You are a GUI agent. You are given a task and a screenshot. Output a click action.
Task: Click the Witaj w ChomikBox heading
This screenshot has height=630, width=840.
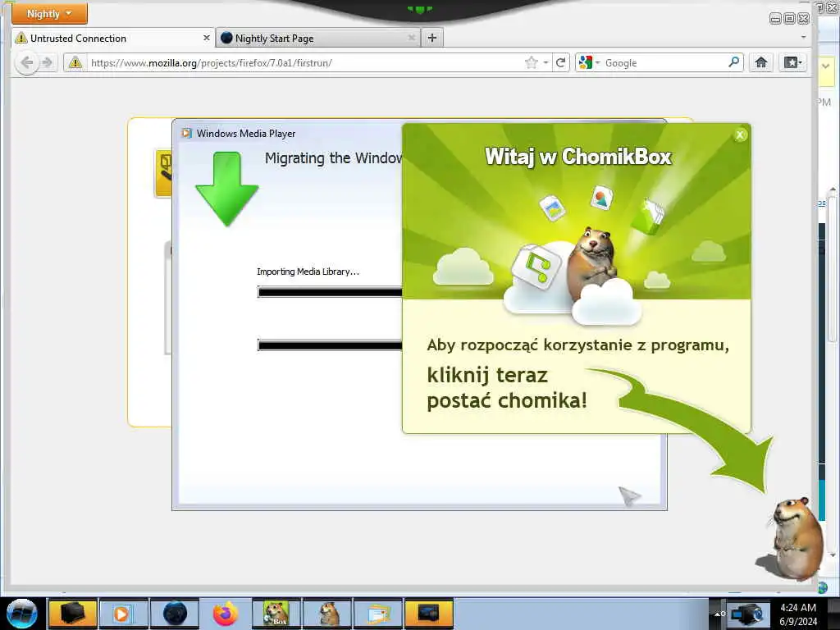[578, 157]
